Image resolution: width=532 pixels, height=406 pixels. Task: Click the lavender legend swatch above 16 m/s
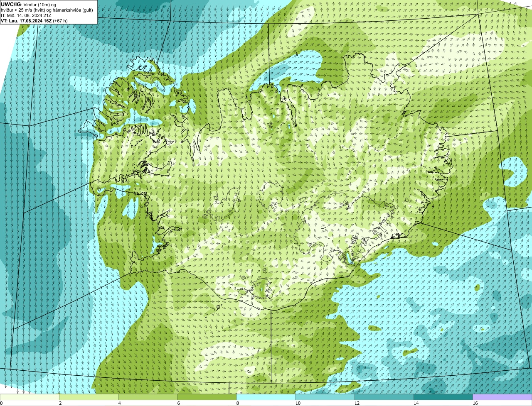(x=502, y=397)
